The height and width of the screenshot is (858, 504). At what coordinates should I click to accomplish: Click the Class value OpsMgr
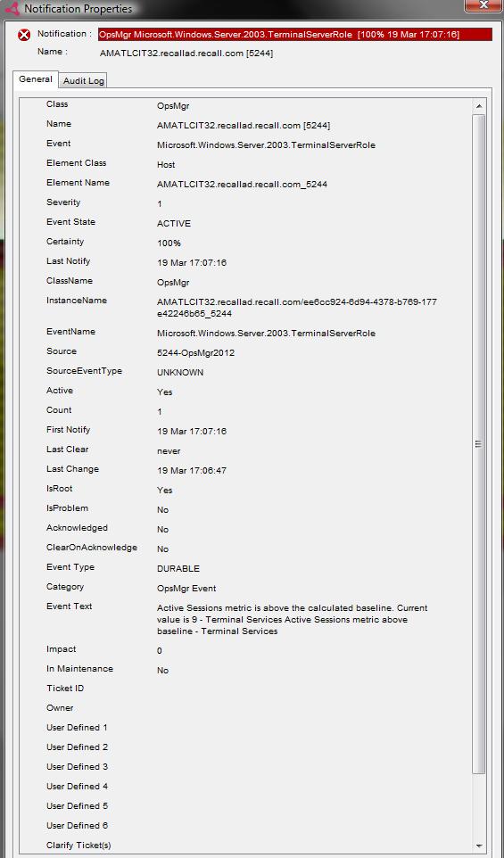click(x=173, y=106)
